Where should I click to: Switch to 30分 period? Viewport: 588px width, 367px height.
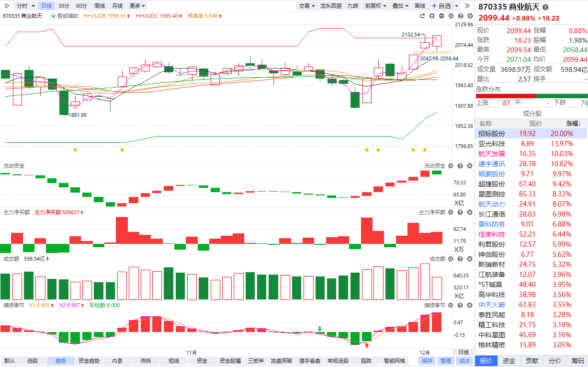coord(64,6)
